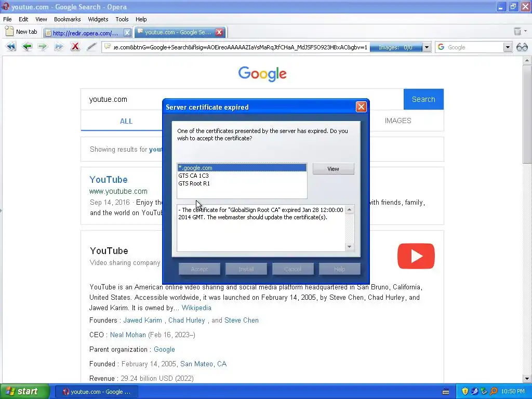Screen dimensions: 532x399
Task: Open the Widgets menu
Action: pyautogui.click(x=98, y=19)
